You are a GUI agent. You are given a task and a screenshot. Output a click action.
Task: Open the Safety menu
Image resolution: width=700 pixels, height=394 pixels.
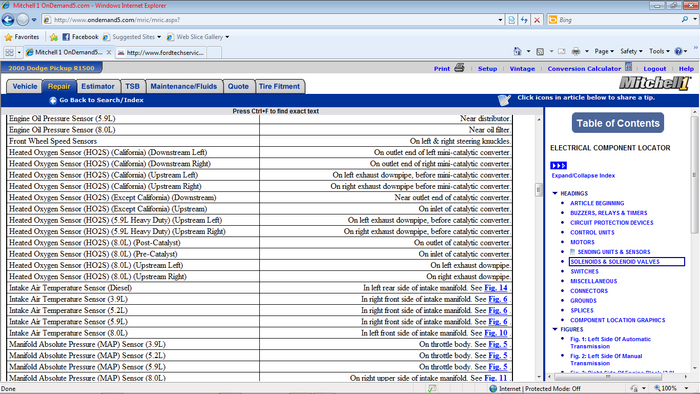631,51
